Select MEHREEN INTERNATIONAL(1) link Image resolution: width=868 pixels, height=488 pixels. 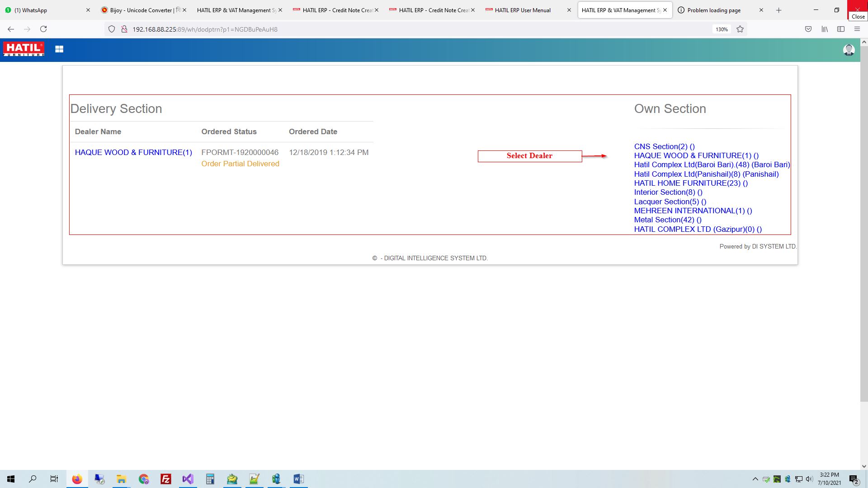click(693, 211)
